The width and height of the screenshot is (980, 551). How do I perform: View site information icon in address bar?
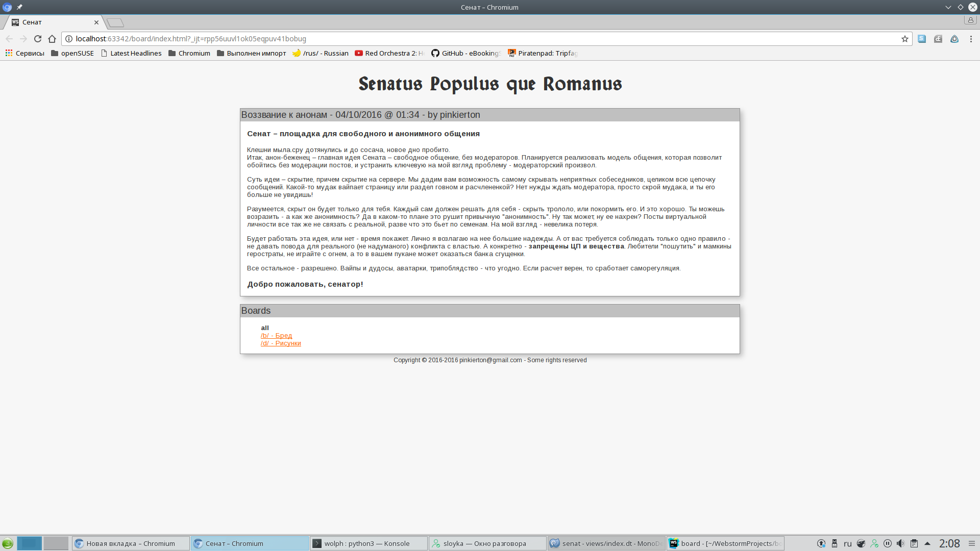(69, 39)
